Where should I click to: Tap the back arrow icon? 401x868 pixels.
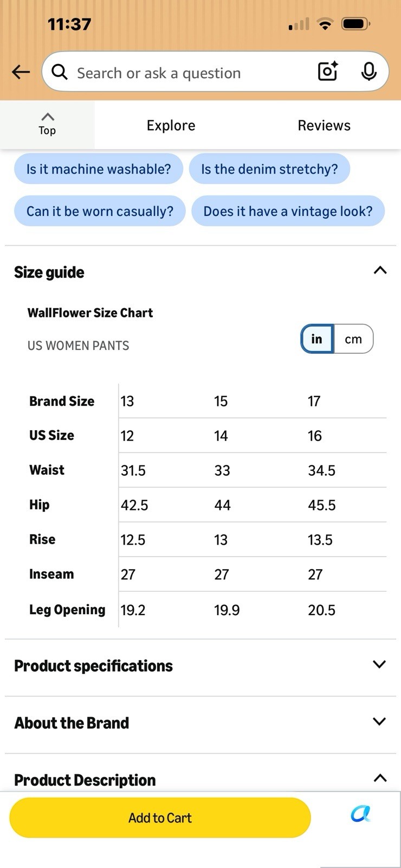(x=21, y=72)
